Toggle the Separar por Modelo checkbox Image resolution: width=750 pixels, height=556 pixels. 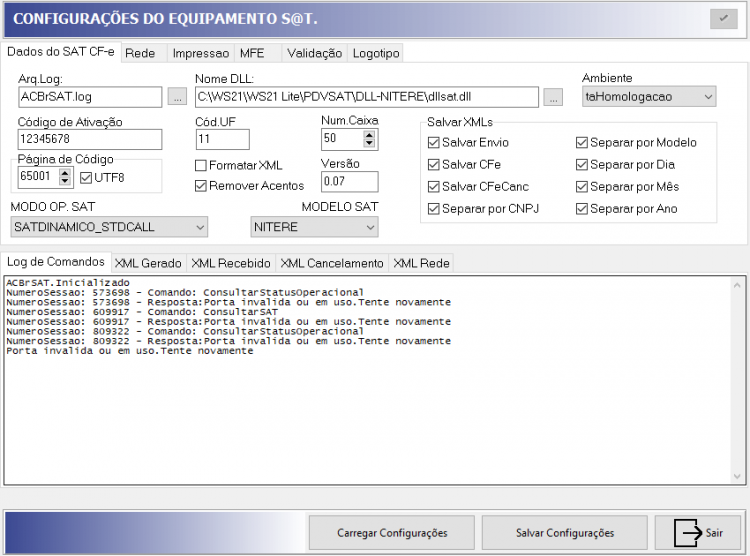coord(636,142)
